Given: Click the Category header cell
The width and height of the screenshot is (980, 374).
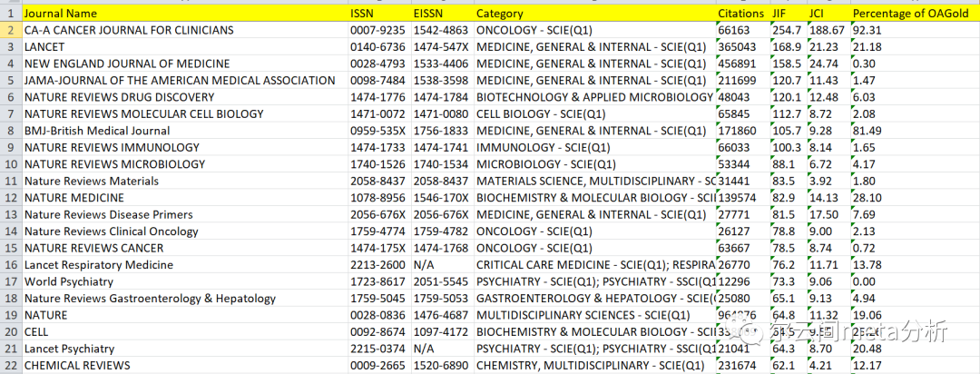Looking at the screenshot, I should coord(499,14).
